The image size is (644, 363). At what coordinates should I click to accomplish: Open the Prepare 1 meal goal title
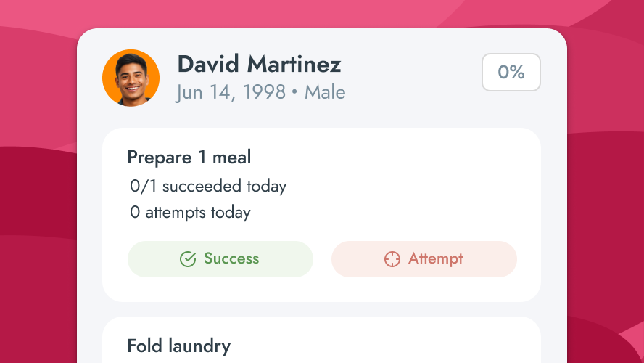coord(189,158)
